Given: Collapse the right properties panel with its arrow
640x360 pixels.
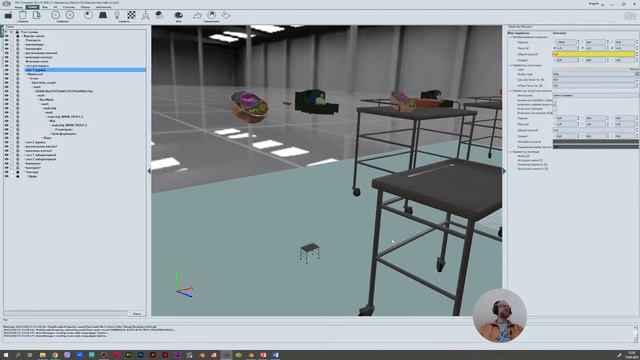Looking at the screenshot, I should (x=504, y=171).
